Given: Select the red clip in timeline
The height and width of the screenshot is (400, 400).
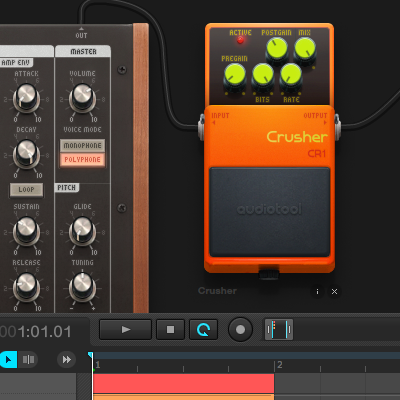Looking at the screenshot, I should (184, 383).
